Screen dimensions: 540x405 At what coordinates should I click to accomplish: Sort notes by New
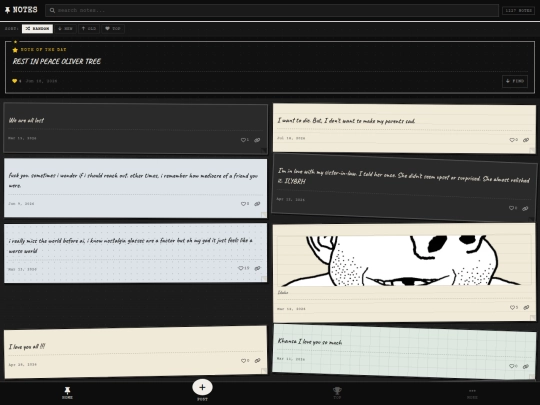(x=65, y=29)
